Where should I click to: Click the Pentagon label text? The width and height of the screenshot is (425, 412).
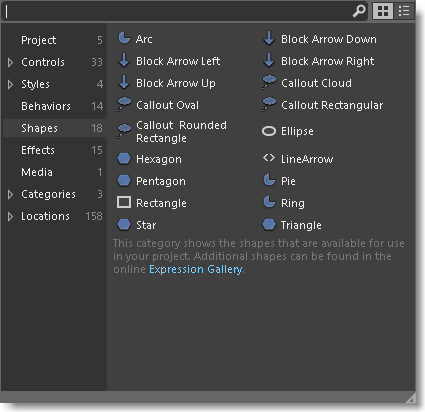pos(161,181)
